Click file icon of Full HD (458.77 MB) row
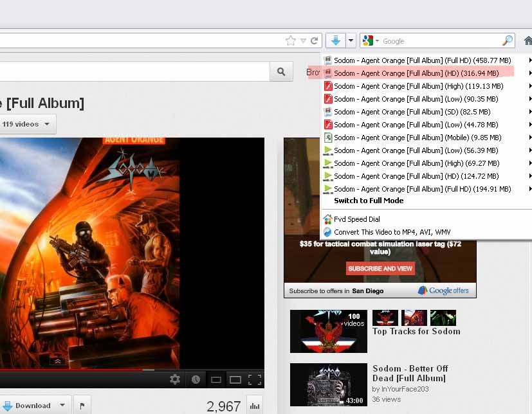The image size is (532, 414). pyautogui.click(x=327, y=60)
